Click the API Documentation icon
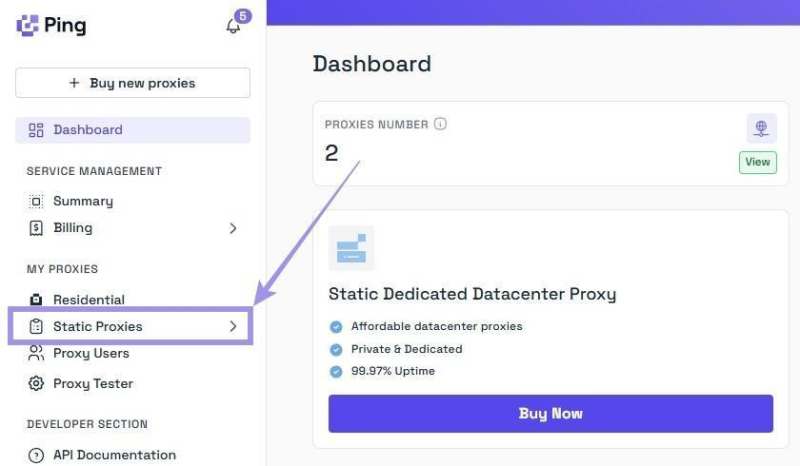800x466 pixels. click(36, 455)
